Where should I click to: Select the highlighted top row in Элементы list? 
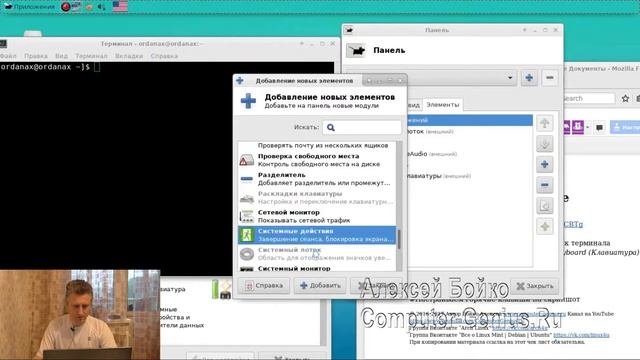(470, 120)
